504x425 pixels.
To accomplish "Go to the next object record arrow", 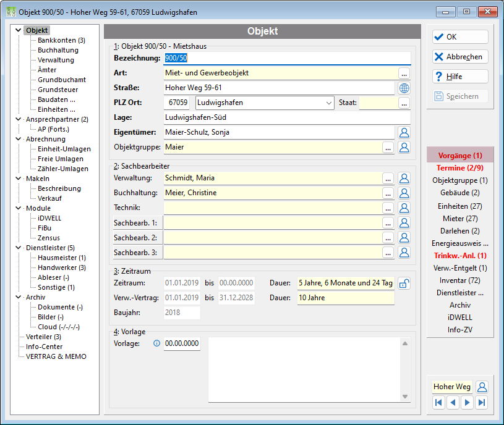I will 467,403.
